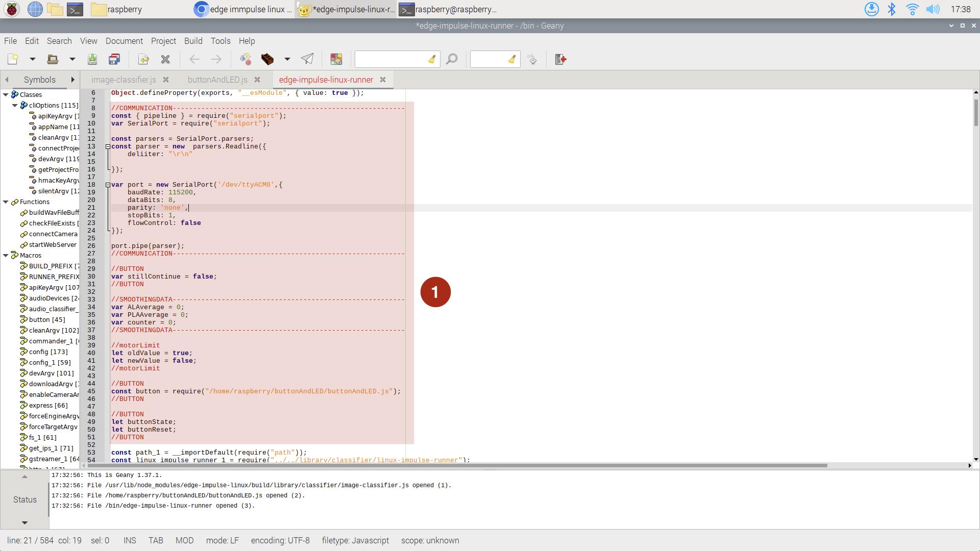Open the View menu

[88, 41]
